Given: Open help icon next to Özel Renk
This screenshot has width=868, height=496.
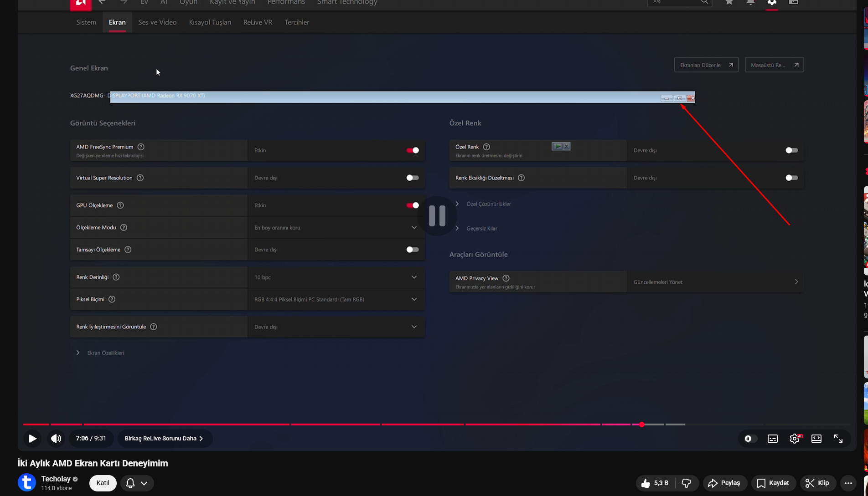Looking at the screenshot, I should (486, 147).
